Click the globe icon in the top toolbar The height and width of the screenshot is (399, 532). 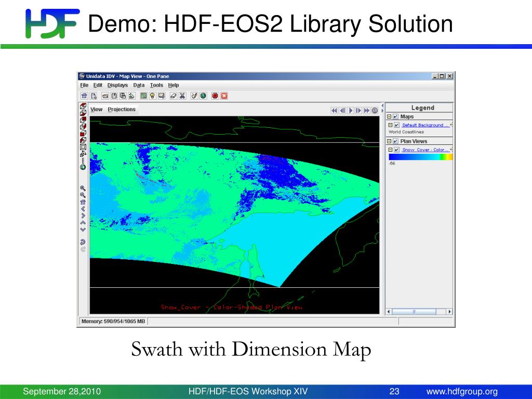coord(203,96)
